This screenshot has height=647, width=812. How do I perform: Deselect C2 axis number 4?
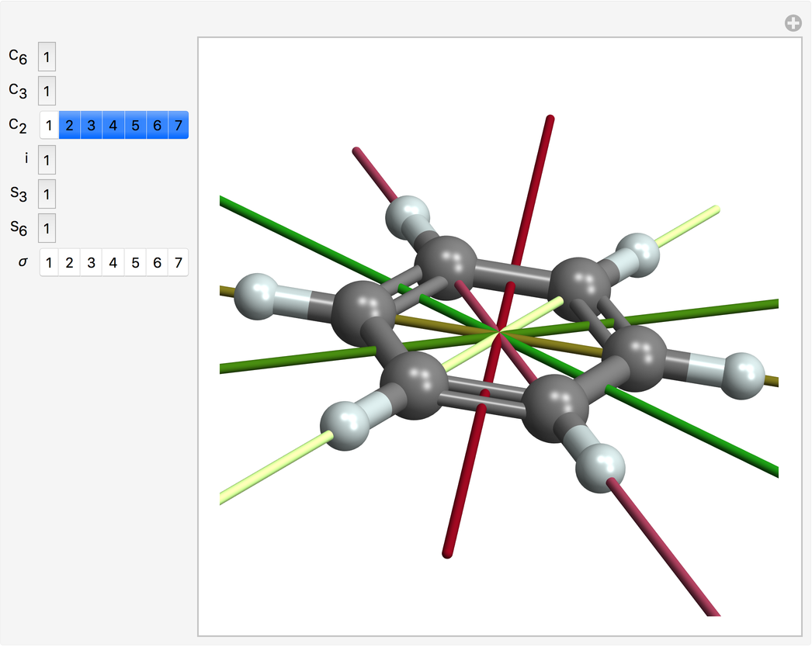[113, 126]
